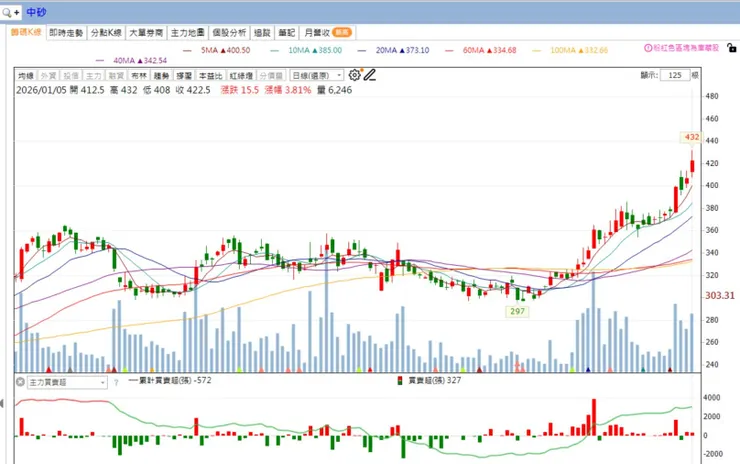Click the 收 422.5 closing price
The image size is (740, 464).
pos(193,90)
